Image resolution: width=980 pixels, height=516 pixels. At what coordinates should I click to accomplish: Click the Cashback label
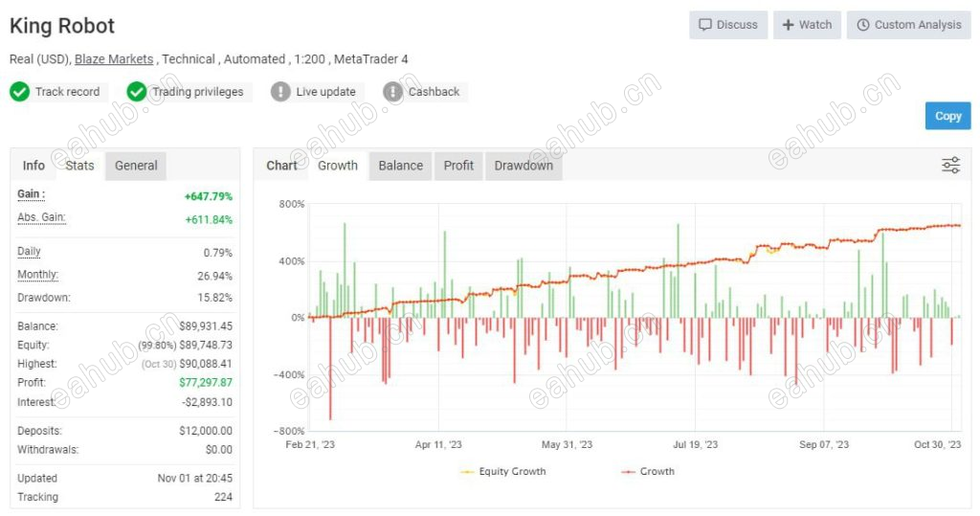(434, 92)
